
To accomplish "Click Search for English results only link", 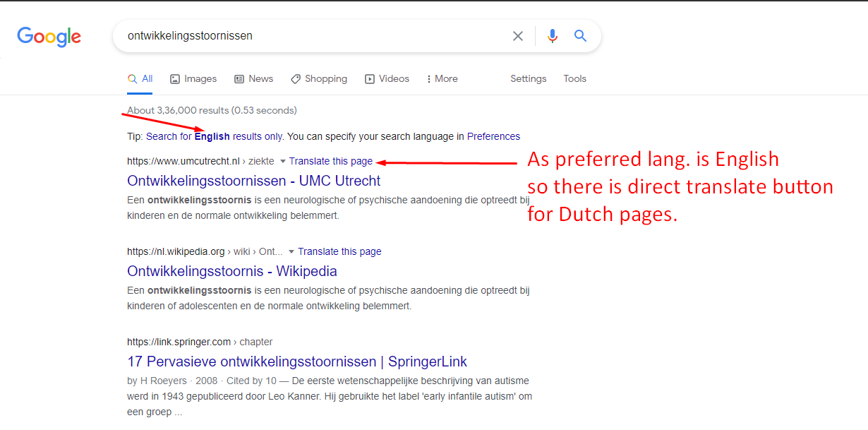I will [x=215, y=136].
